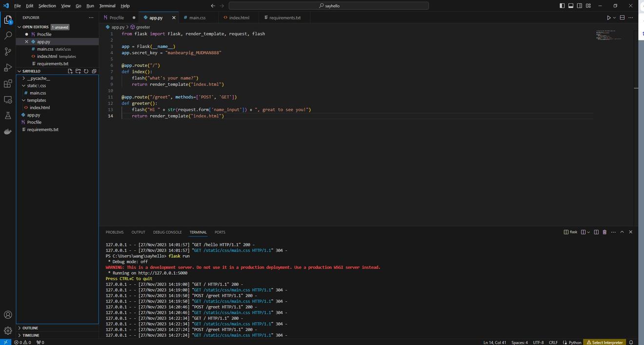The width and height of the screenshot is (644, 345).
Task: Open the run button dropdown arrow
Action: click(614, 18)
